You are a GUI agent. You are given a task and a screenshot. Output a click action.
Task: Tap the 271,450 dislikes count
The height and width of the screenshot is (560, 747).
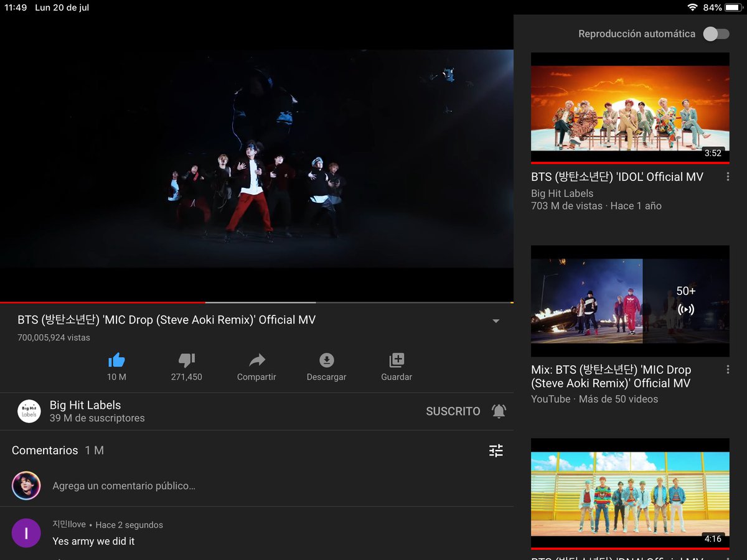[x=187, y=377]
